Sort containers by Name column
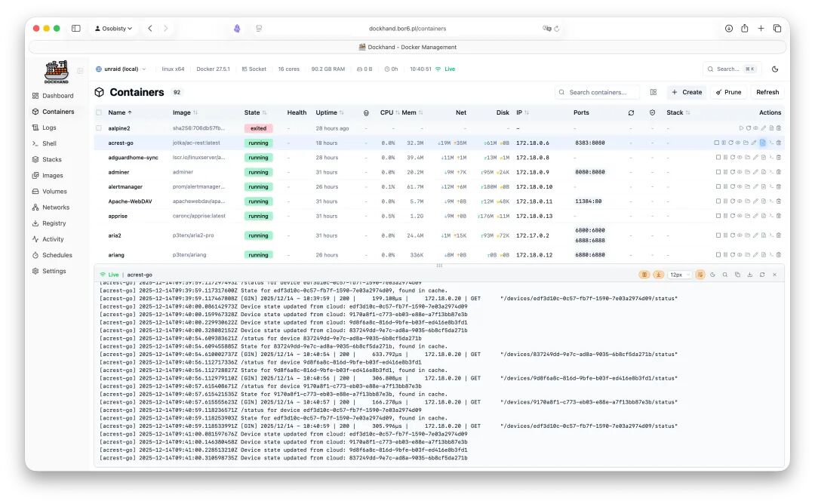 (x=119, y=112)
